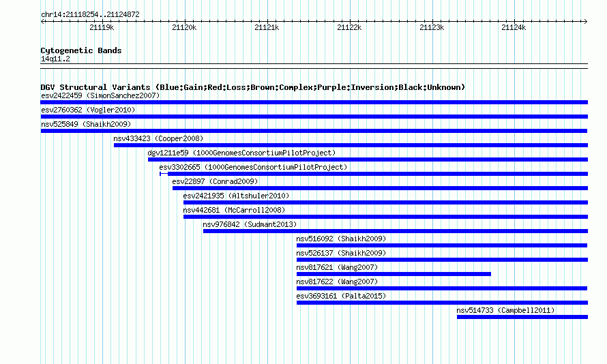Click the blue bar under nsv976842
This screenshot has height=364, width=607.
pyautogui.click(x=396, y=231)
